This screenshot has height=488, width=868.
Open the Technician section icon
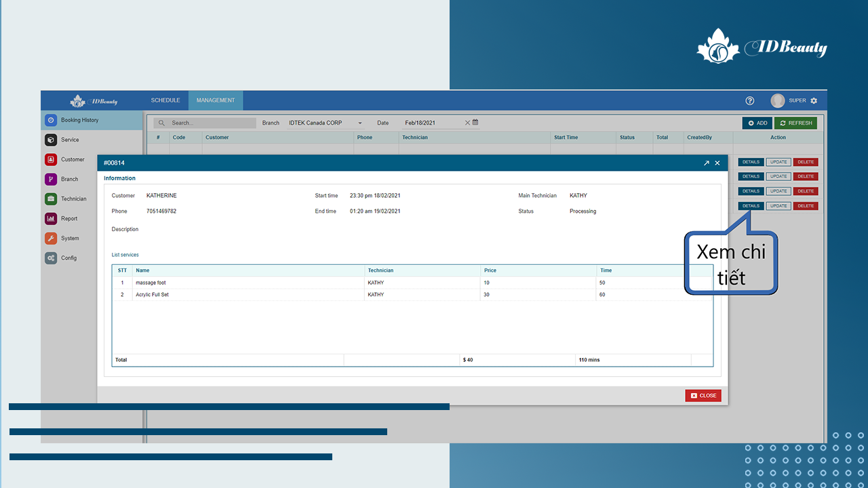coord(51,199)
